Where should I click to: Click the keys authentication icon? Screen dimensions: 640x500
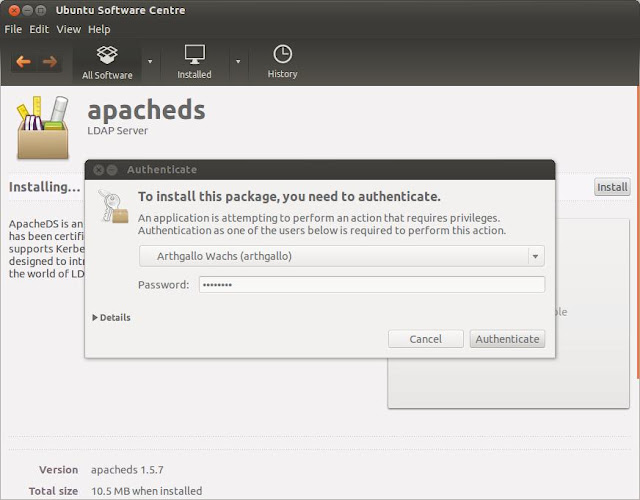tap(113, 207)
